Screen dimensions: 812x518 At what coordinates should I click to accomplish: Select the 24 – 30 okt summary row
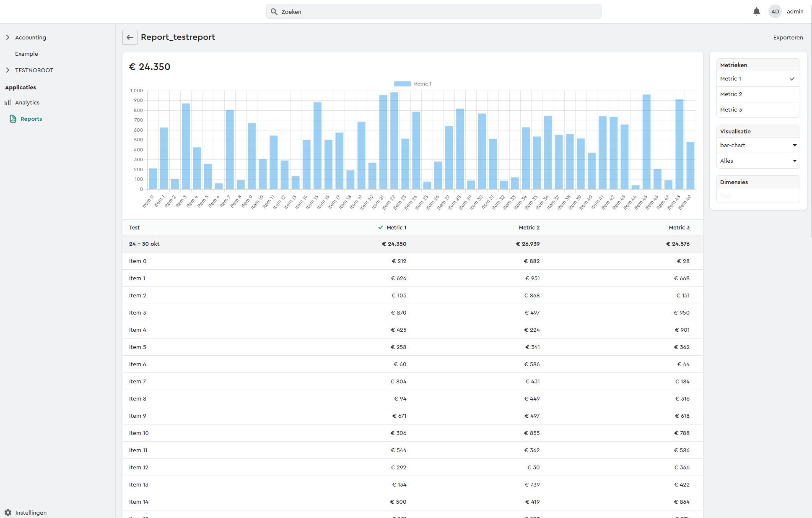(x=412, y=244)
